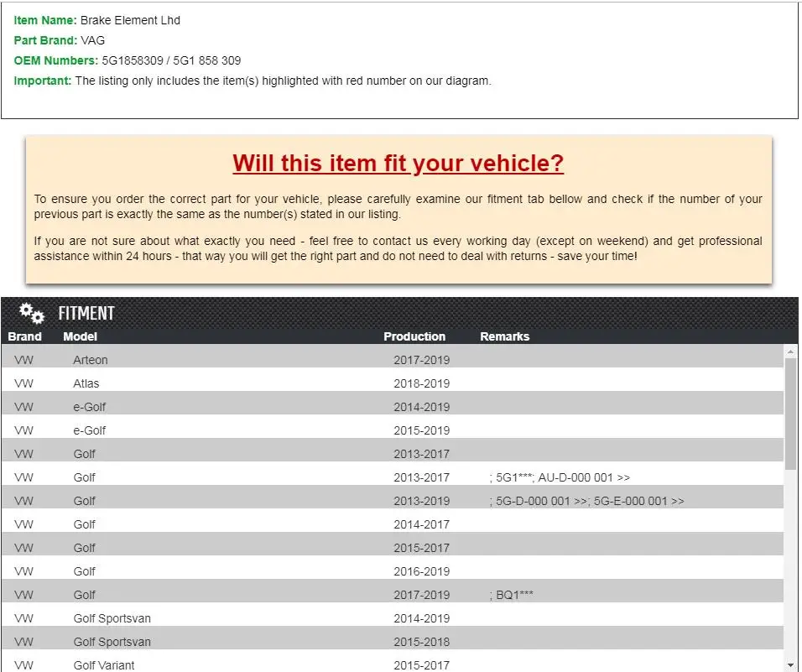Click the 'OEM Numbers:' label
This screenshot has height=672, width=802.
tap(55, 60)
